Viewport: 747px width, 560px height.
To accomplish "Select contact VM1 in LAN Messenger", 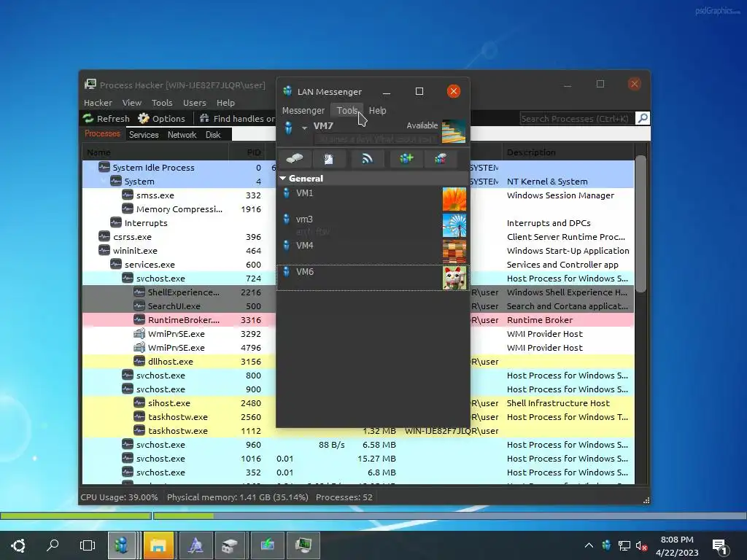I will click(373, 198).
